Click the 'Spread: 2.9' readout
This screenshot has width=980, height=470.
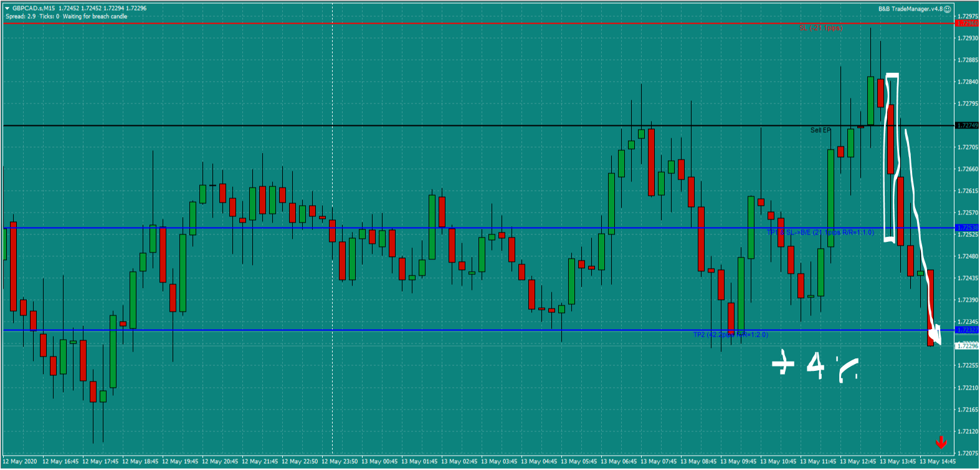pyautogui.click(x=21, y=16)
